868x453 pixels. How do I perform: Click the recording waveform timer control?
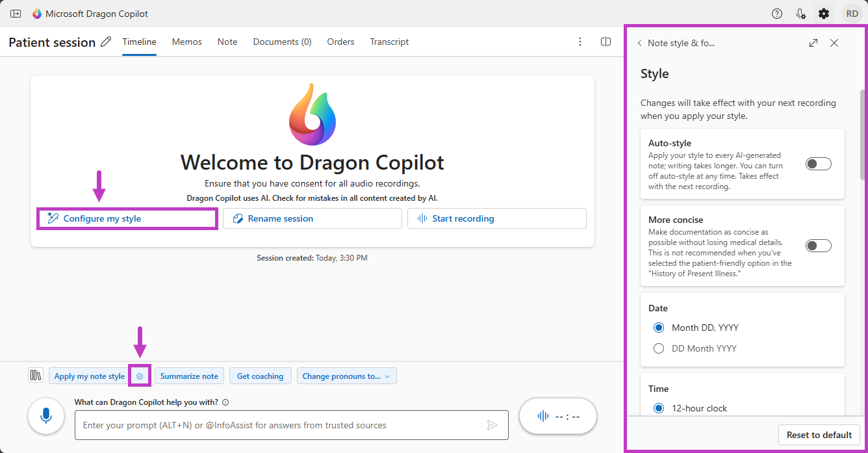coord(557,416)
